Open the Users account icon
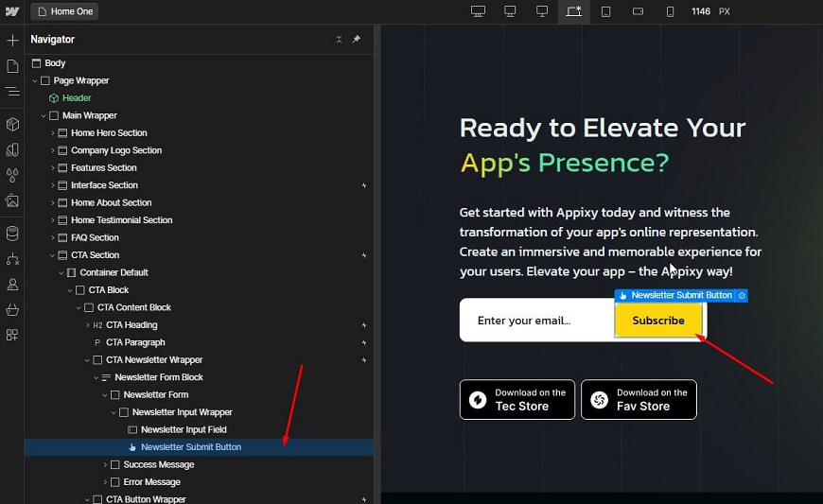The width and height of the screenshot is (823, 504). coord(12,285)
